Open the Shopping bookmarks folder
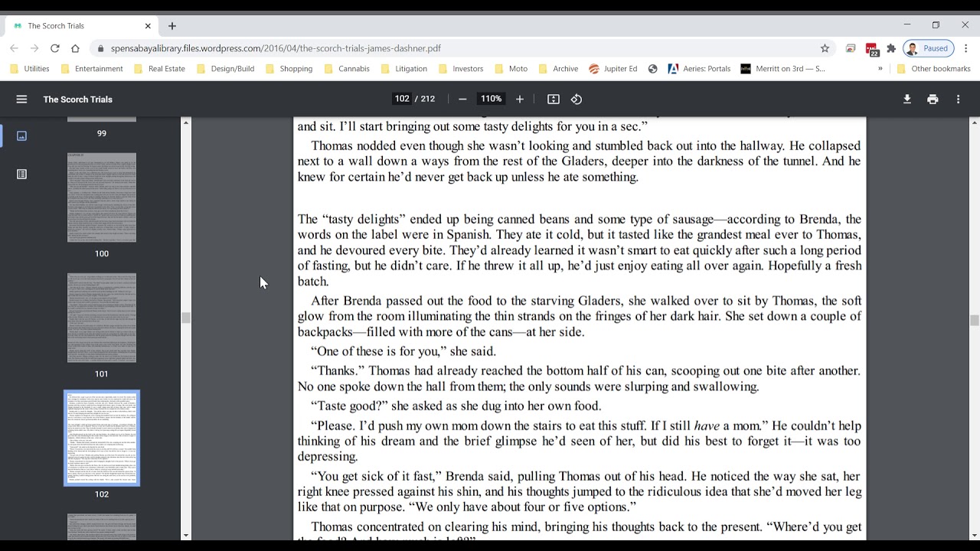 point(289,69)
